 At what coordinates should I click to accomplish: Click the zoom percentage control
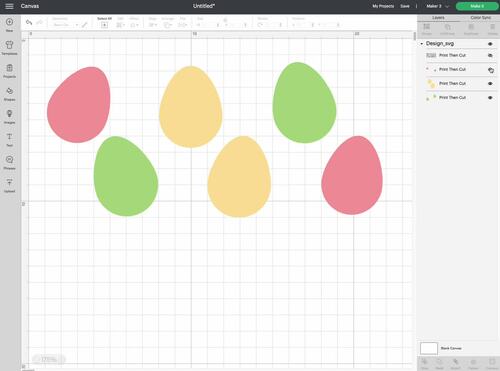point(49,359)
